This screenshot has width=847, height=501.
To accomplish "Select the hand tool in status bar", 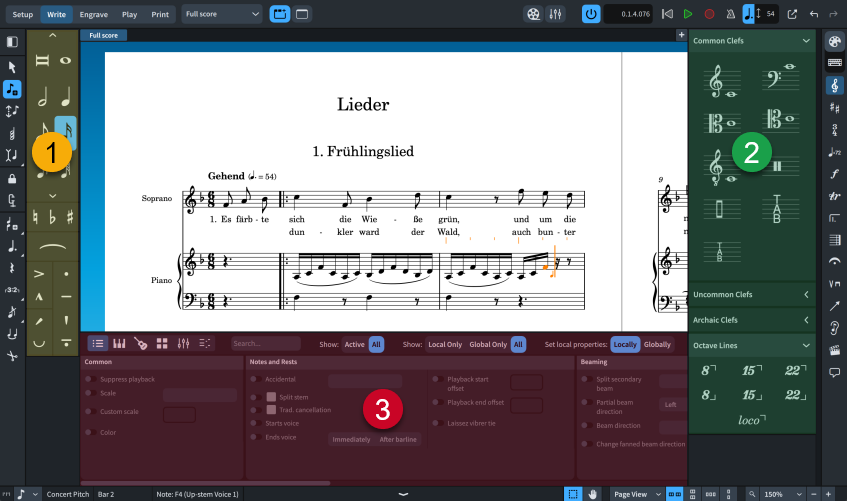I will [593, 494].
